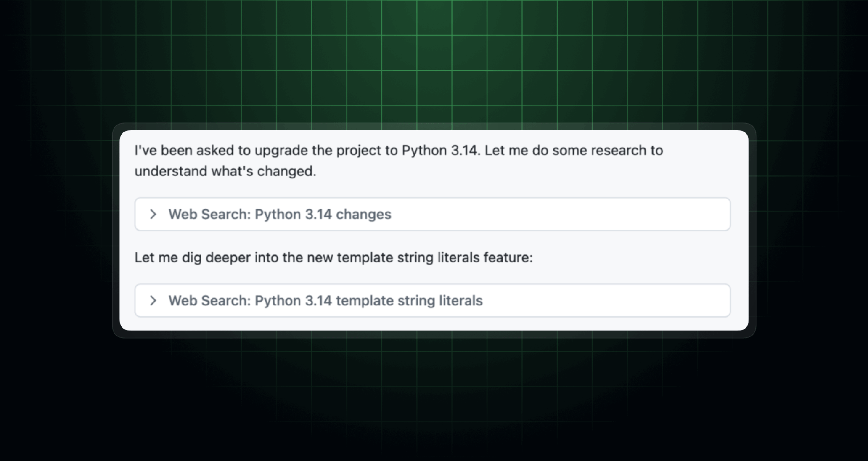Click 'Web Search: Python 3.14 template string literals' label
Viewport: 868px width, 461px height.
[325, 300]
